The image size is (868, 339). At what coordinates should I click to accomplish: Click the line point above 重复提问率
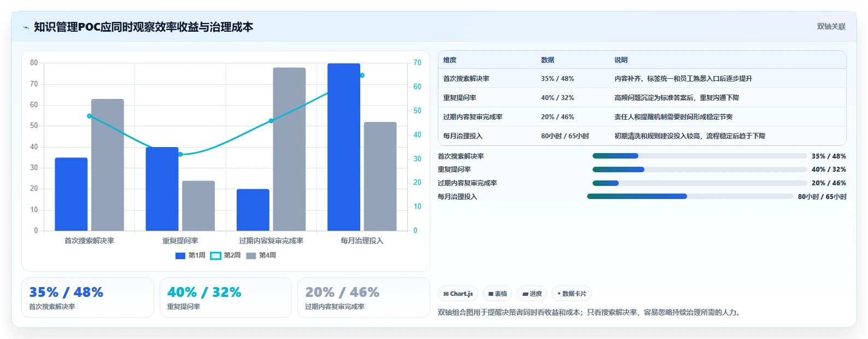point(180,154)
